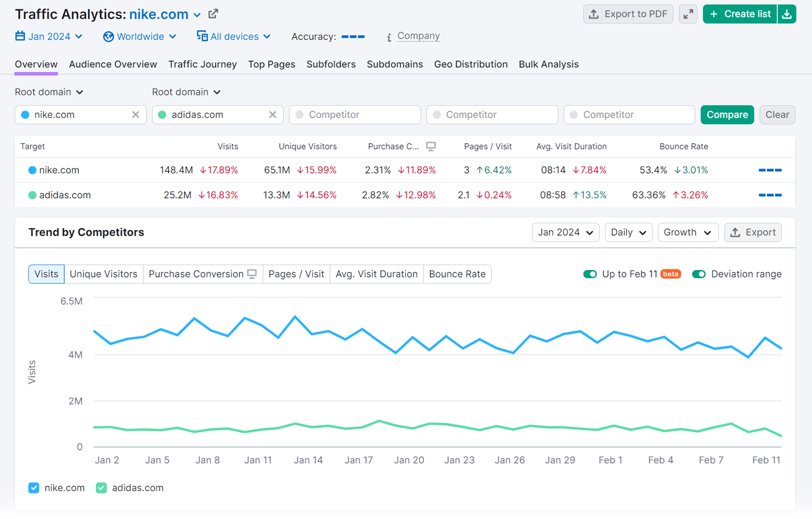The image size is (812, 519).
Task: Uncheck the adidas.com legend checkbox
Action: click(101, 488)
